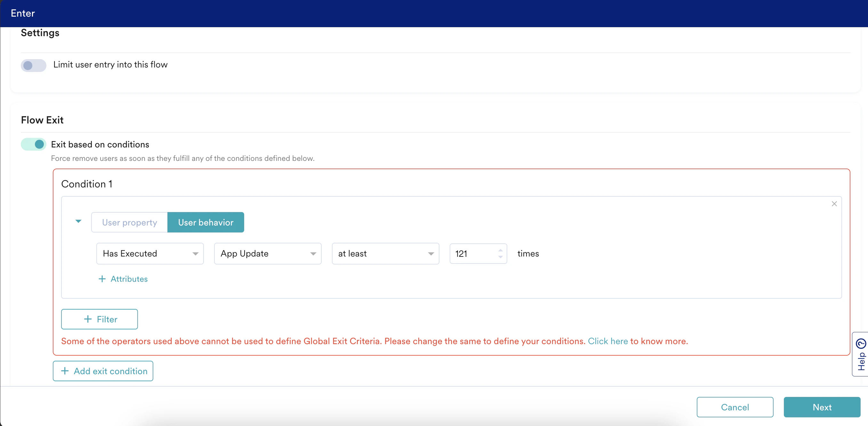Click the 121 times number field
Screen dimensions: 868x426
pos(473,254)
